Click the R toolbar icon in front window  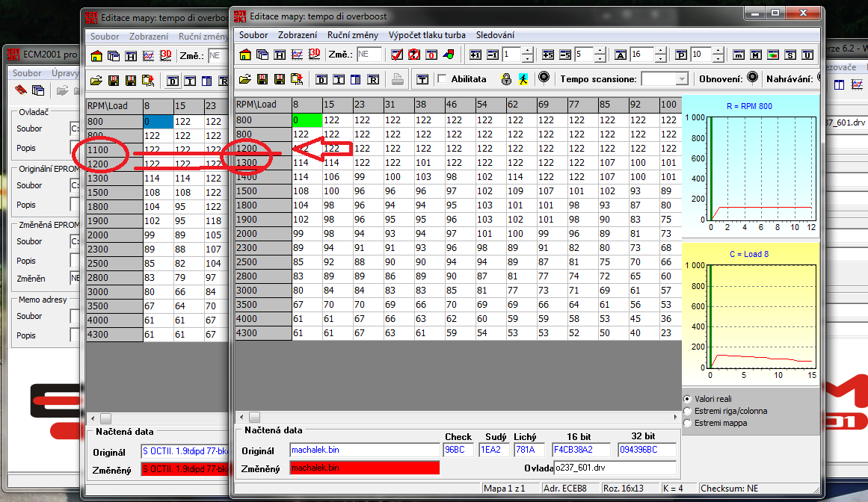pos(374,80)
